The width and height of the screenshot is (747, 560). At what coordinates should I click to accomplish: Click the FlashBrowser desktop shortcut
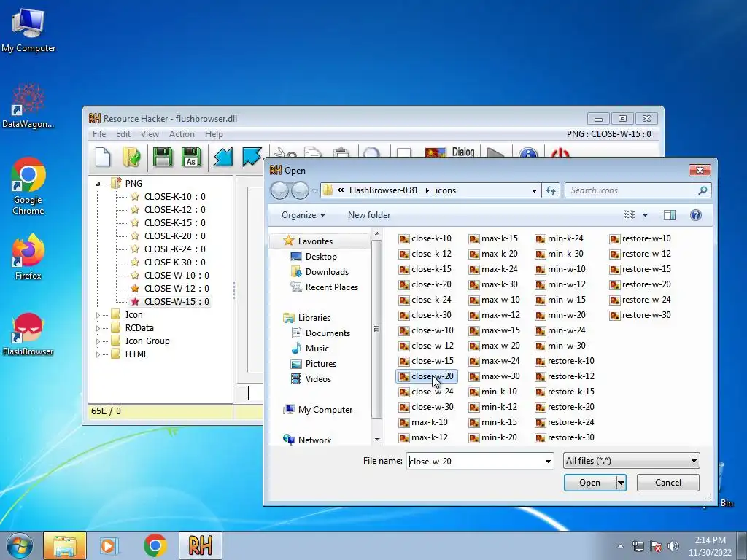tap(28, 334)
